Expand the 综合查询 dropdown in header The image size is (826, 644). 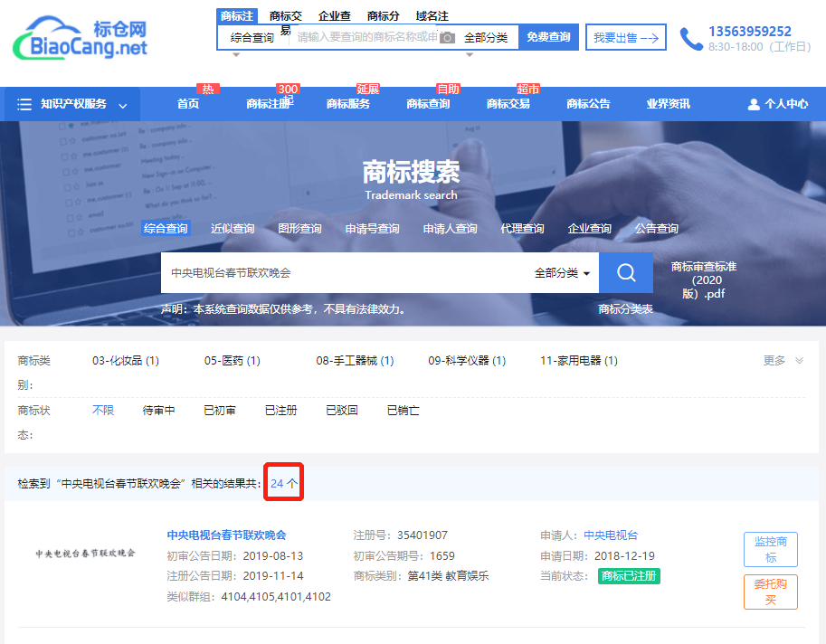tap(252, 38)
